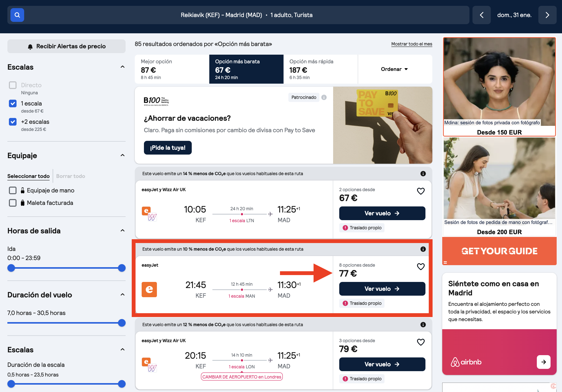Save the 67 € flight with heart icon

pos(421,191)
